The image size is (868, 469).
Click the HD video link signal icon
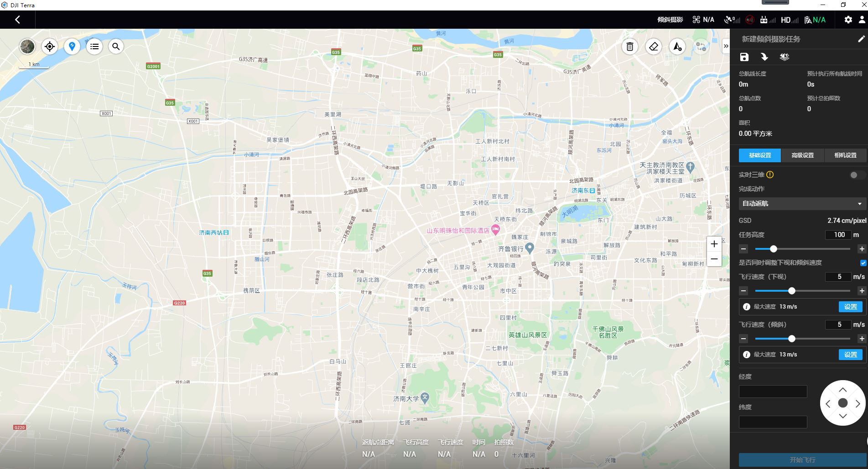pos(790,20)
